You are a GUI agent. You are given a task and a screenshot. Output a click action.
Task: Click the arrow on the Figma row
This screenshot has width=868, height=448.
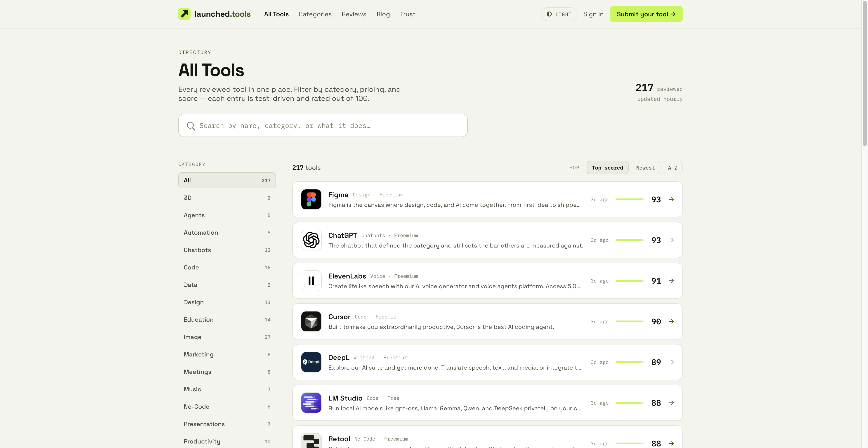click(671, 199)
